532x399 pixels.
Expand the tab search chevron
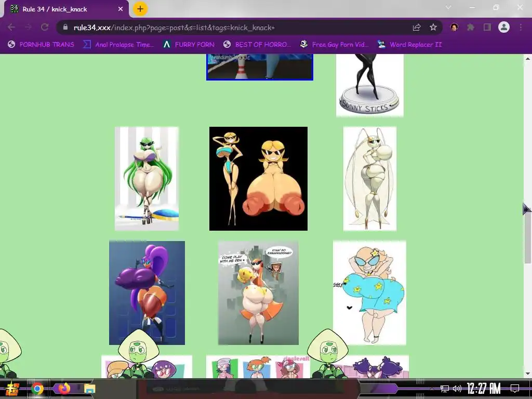pos(448,7)
